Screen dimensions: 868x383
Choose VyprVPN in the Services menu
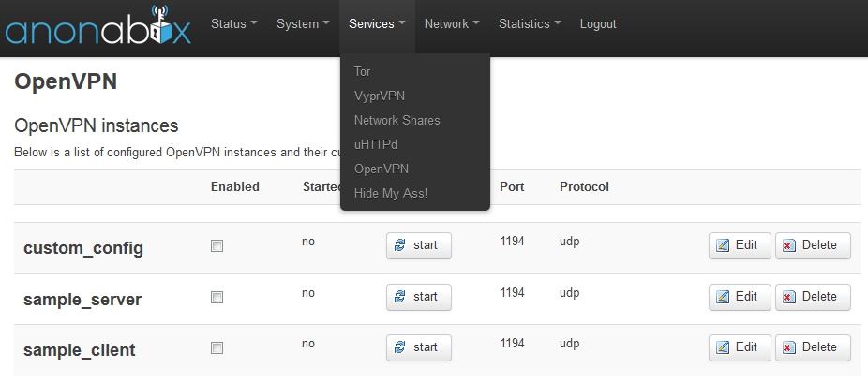coord(379,96)
